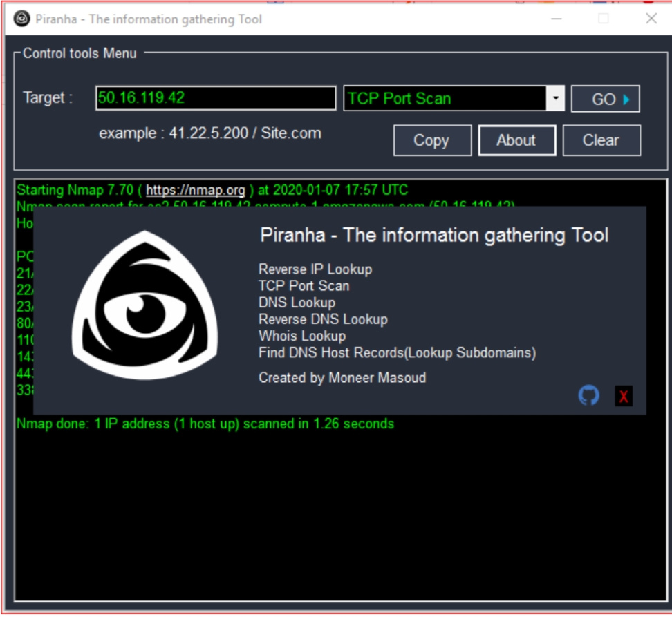Click 'Created by Moneer Masoud' text
The height and width of the screenshot is (617, 672).
click(342, 378)
